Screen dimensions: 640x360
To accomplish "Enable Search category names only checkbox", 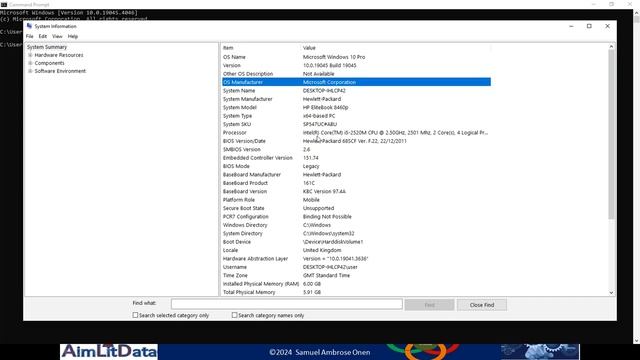I will click(234, 315).
